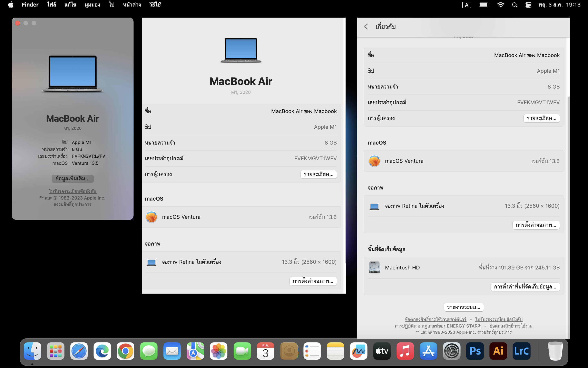588x368 pixels.
Task: Open Finder from the Dock
Action: (32, 351)
